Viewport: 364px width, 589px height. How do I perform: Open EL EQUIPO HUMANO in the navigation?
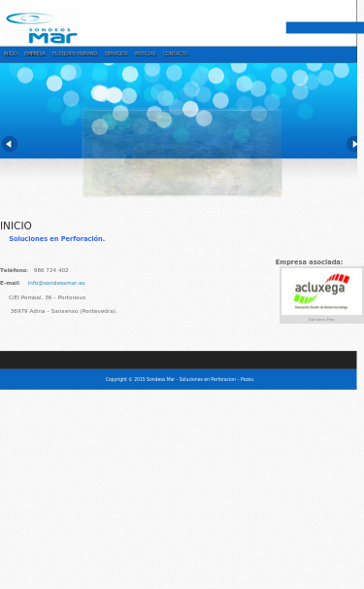pyautogui.click(x=75, y=54)
